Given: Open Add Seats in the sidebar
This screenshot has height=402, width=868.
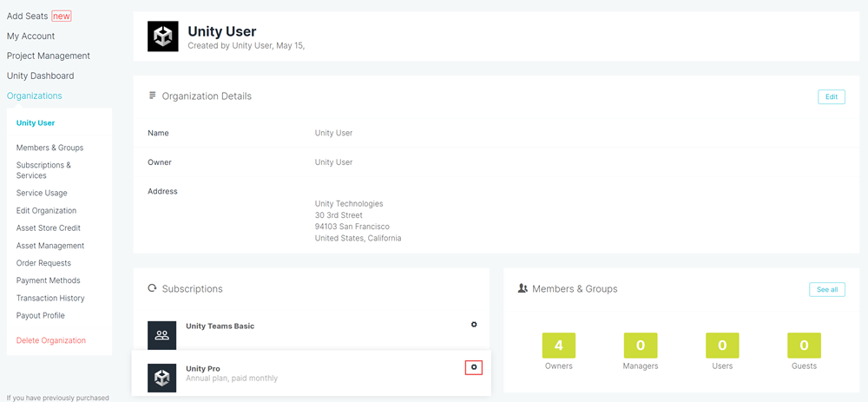Looking at the screenshot, I should click(28, 16).
